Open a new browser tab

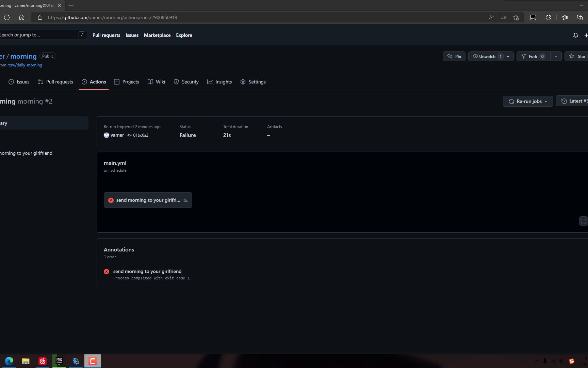coord(71,5)
